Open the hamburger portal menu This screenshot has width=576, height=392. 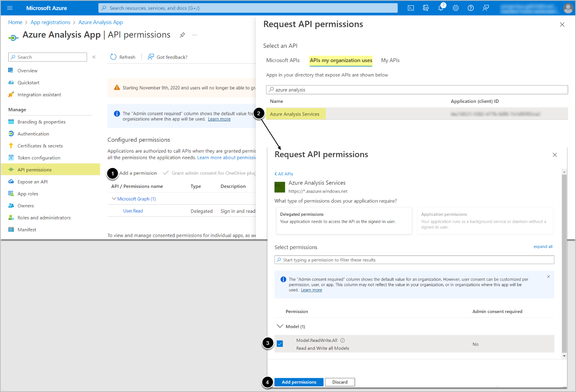click(x=10, y=8)
